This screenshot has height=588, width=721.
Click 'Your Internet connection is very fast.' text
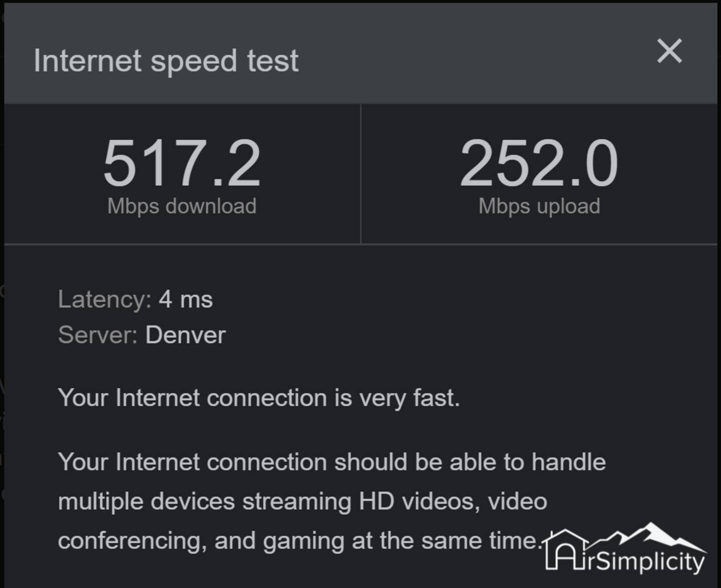click(x=258, y=398)
